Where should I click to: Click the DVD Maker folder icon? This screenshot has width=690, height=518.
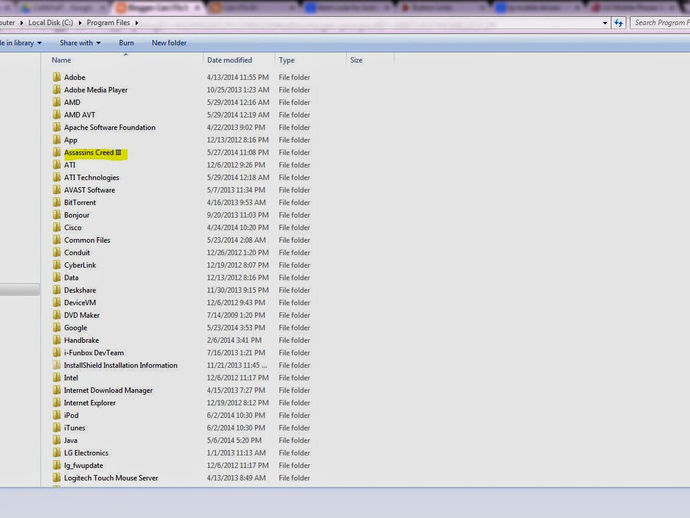pyautogui.click(x=57, y=316)
